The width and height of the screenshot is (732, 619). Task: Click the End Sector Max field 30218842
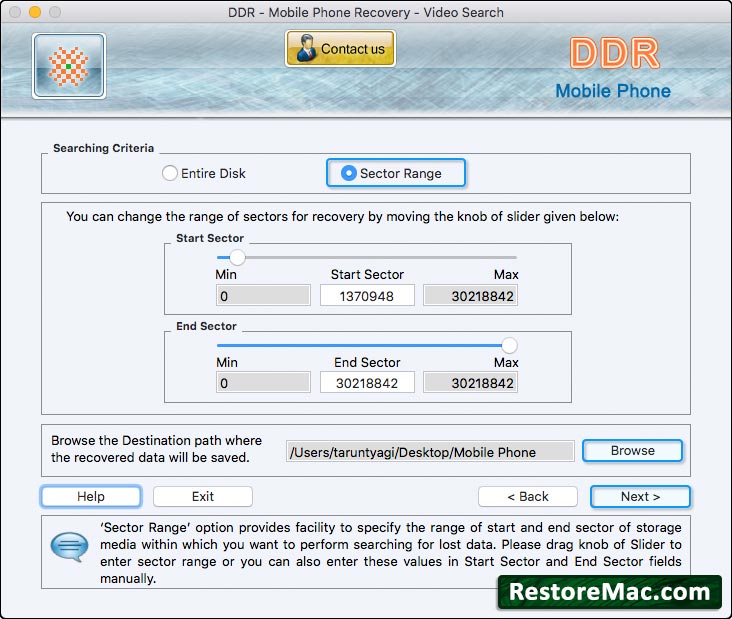[x=471, y=383]
